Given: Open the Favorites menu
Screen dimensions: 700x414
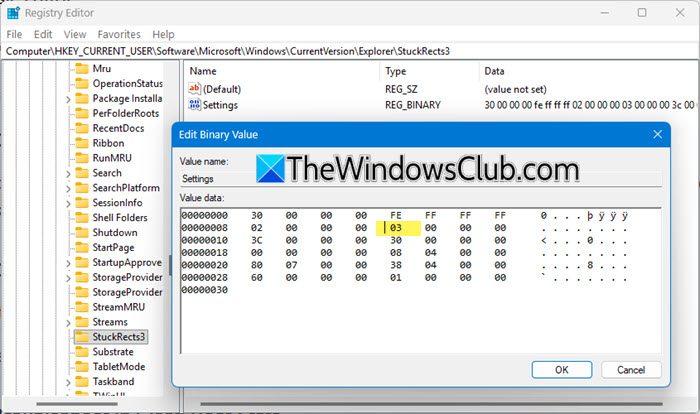Looking at the screenshot, I should 119,34.
